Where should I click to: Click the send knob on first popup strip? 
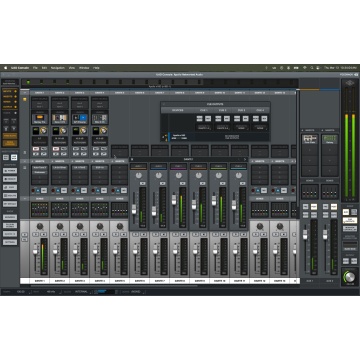tap(139, 175)
